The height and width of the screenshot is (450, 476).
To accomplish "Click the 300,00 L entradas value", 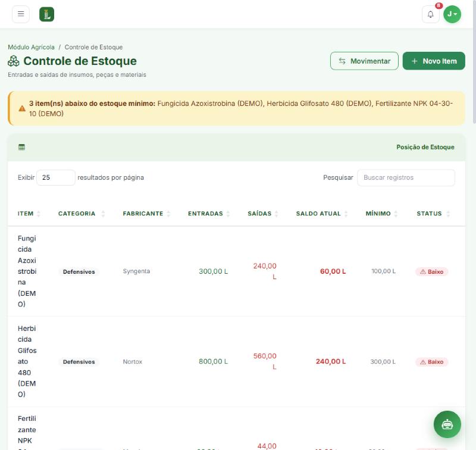I will (x=213, y=271).
